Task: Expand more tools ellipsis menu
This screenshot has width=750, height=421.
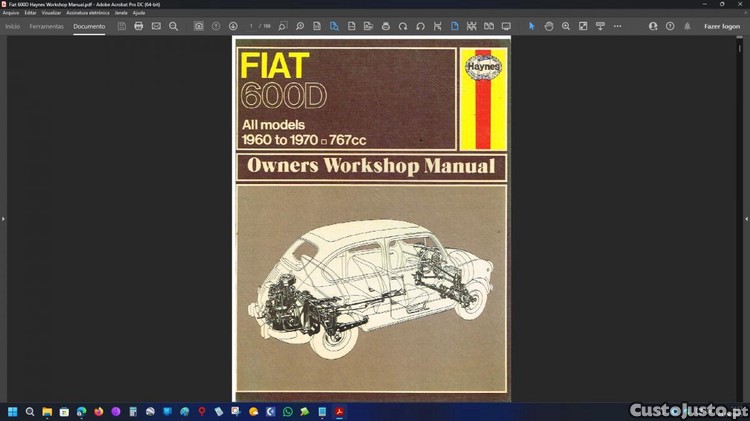Action: (x=617, y=26)
